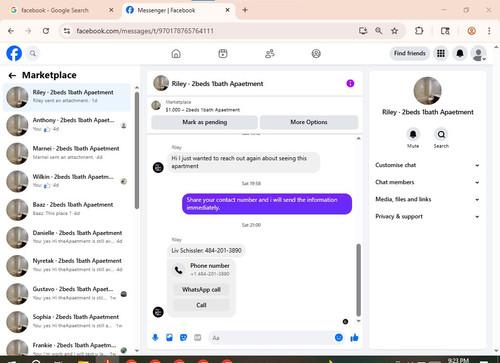Screen dimensions: 500x363
Task: Click the Liv Schissler 484-201-3890 message
Action: [x=206, y=251]
